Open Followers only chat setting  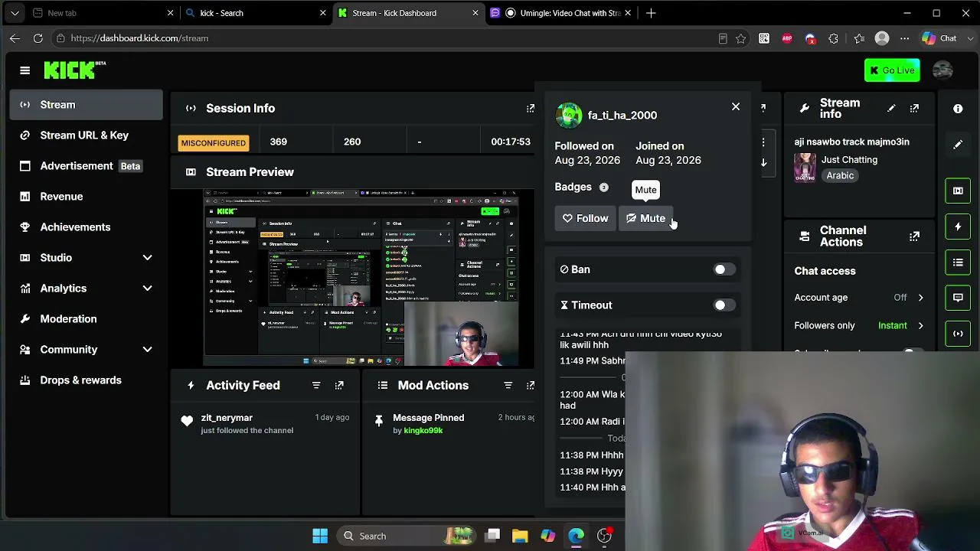click(859, 326)
